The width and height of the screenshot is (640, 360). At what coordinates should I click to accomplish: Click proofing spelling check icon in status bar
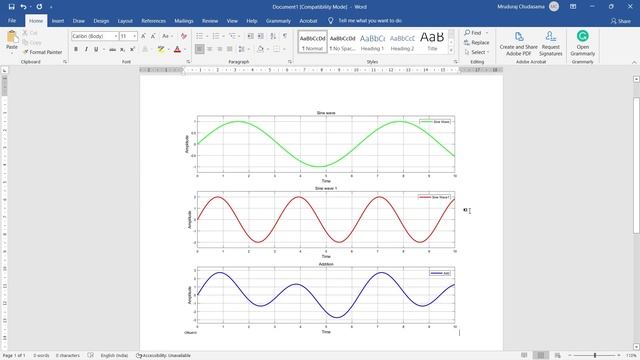coord(91,356)
